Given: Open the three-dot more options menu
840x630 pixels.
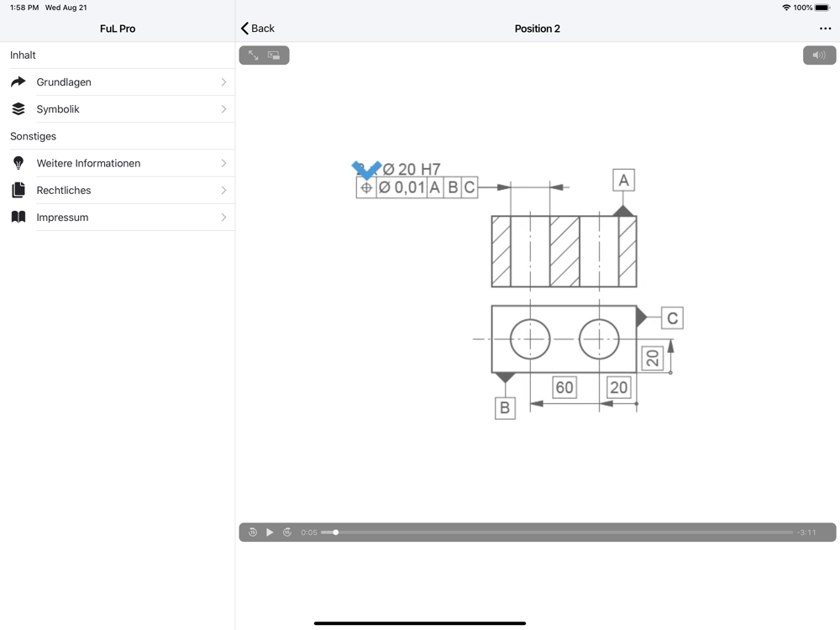Looking at the screenshot, I should coord(825,29).
